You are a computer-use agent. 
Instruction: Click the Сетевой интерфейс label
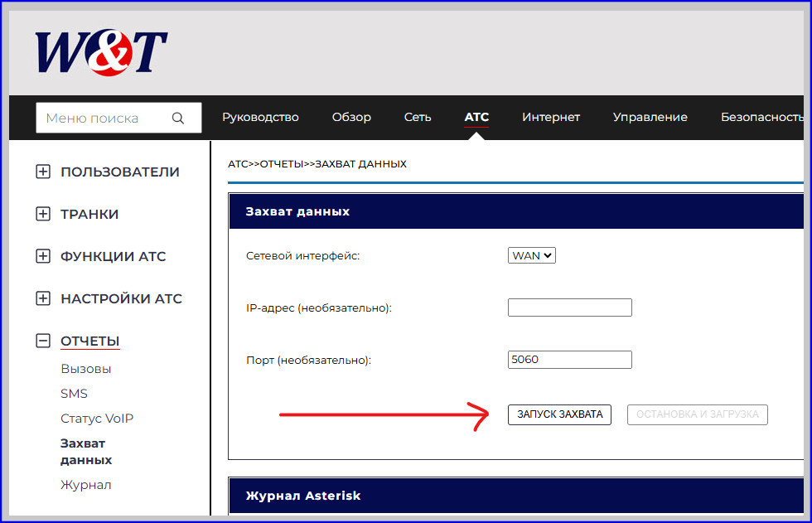[x=303, y=256]
